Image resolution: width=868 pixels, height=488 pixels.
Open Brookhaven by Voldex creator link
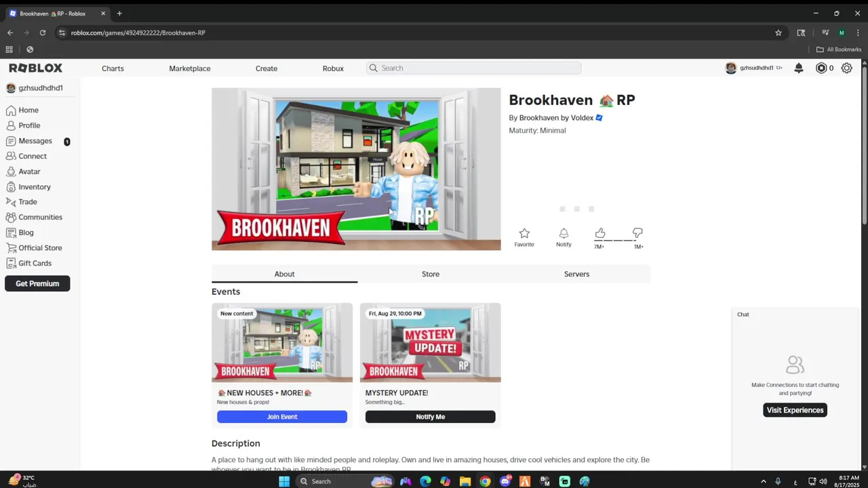556,118
